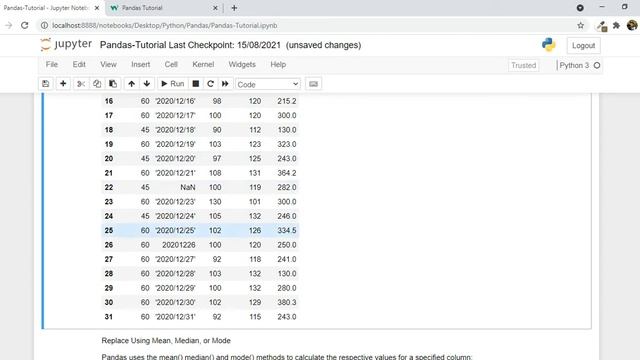Viewport: 640px width, 360px height.
Task: Minimize the browser window
Action: tap(602, 7)
